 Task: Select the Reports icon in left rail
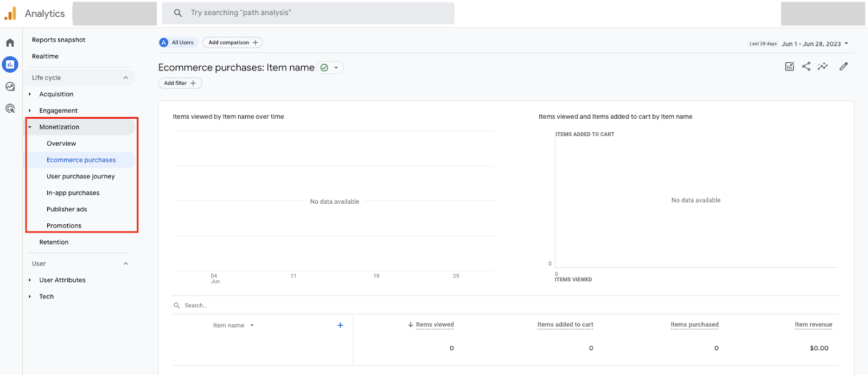click(10, 64)
